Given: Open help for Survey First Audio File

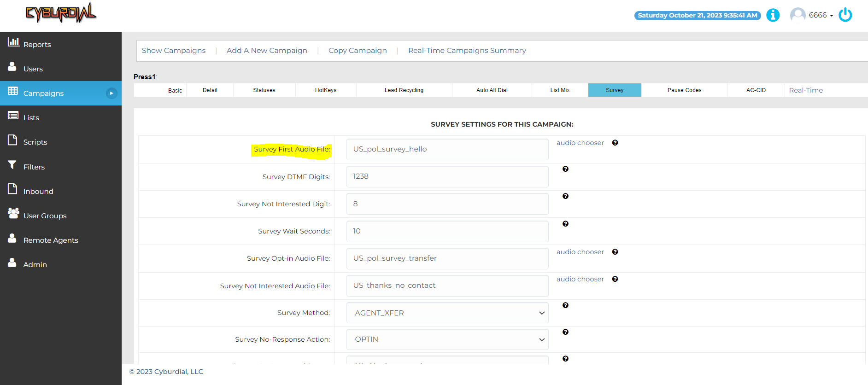Looking at the screenshot, I should 615,143.
